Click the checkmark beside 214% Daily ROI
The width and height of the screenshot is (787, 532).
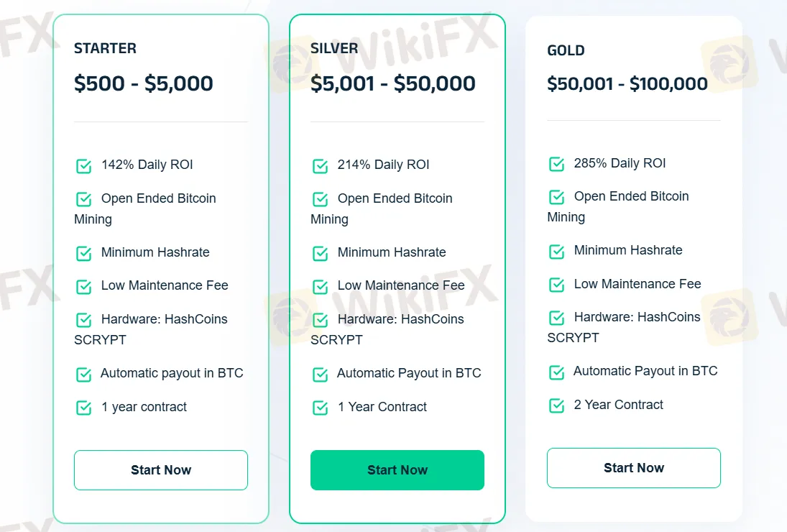point(320,165)
